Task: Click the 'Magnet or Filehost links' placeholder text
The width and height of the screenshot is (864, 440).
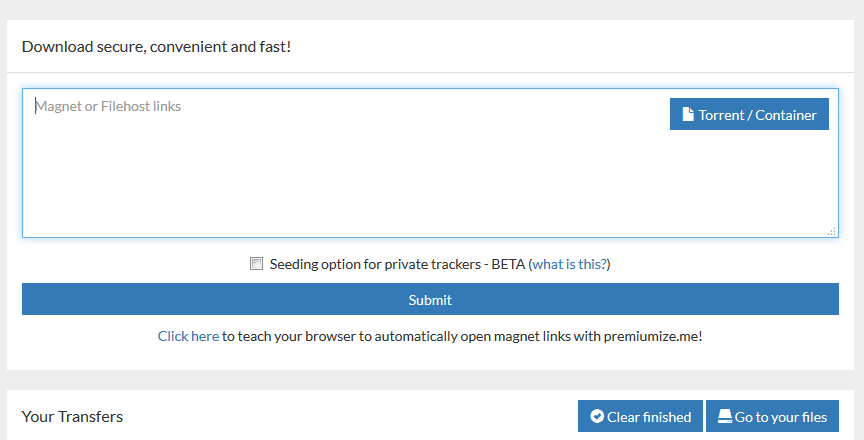Action: tap(109, 106)
